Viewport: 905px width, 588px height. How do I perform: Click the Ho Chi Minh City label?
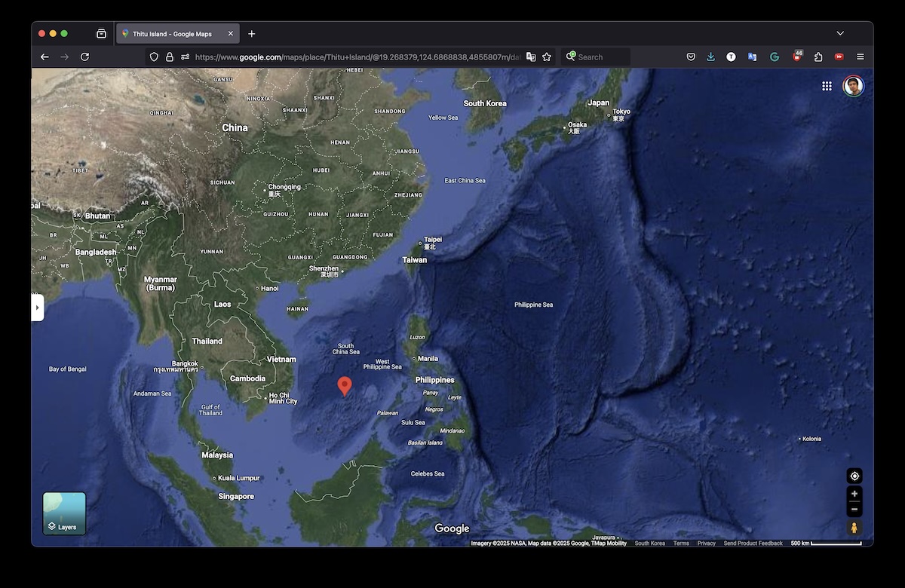(x=284, y=398)
